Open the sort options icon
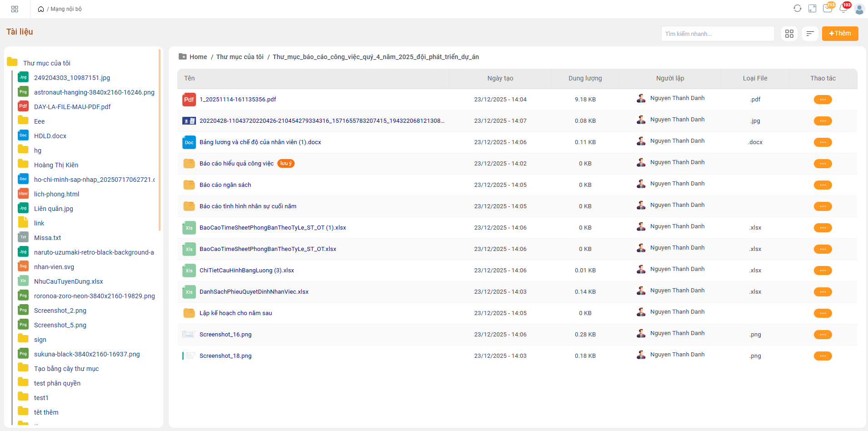 810,34
